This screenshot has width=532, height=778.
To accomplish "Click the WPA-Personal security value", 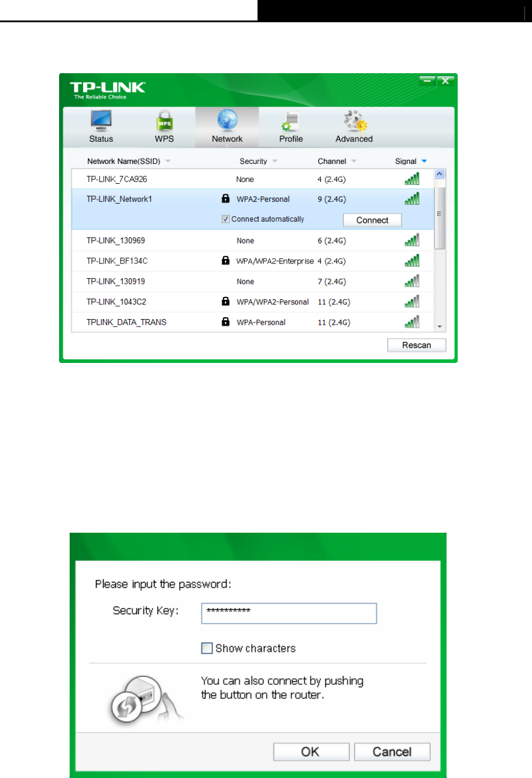I will click(261, 323).
